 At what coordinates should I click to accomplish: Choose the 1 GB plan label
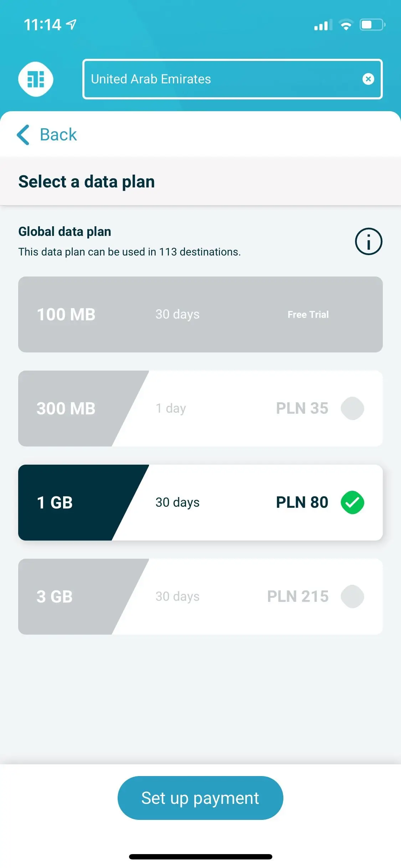pyautogui.click(x=55, y=502)
